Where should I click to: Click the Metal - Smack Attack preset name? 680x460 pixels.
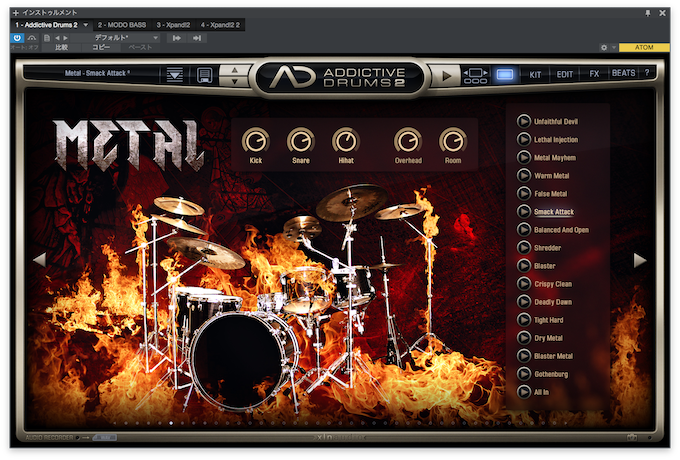click(x=97, y=73)
